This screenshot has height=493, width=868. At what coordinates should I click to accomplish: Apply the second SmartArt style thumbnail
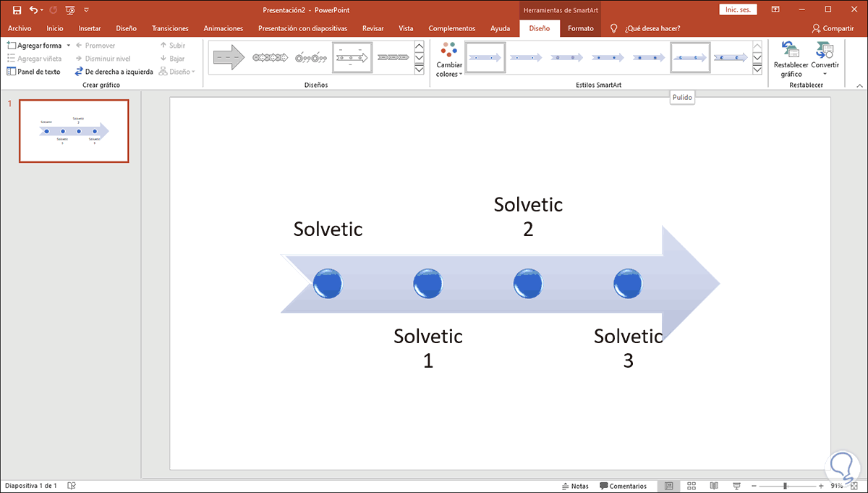(526, 57)
